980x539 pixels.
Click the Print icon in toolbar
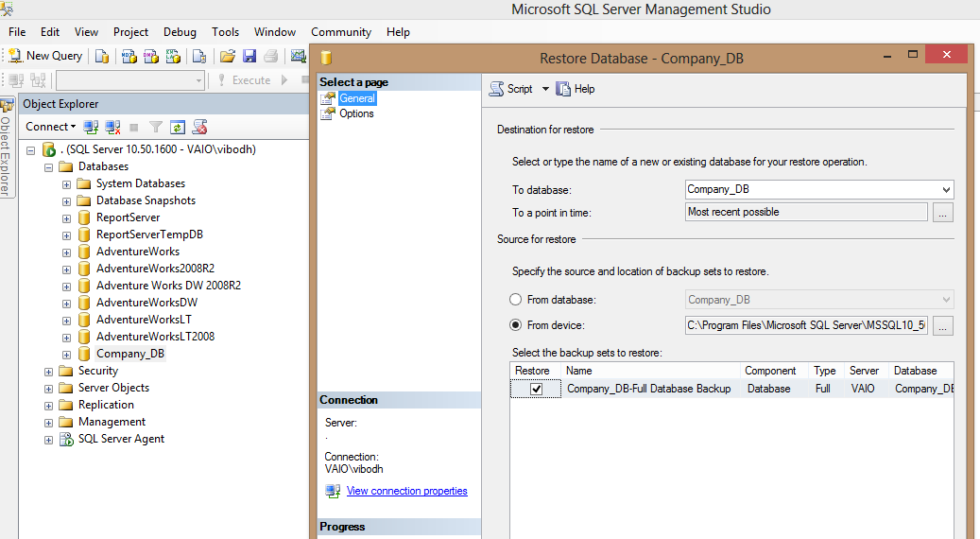(270, 57)
